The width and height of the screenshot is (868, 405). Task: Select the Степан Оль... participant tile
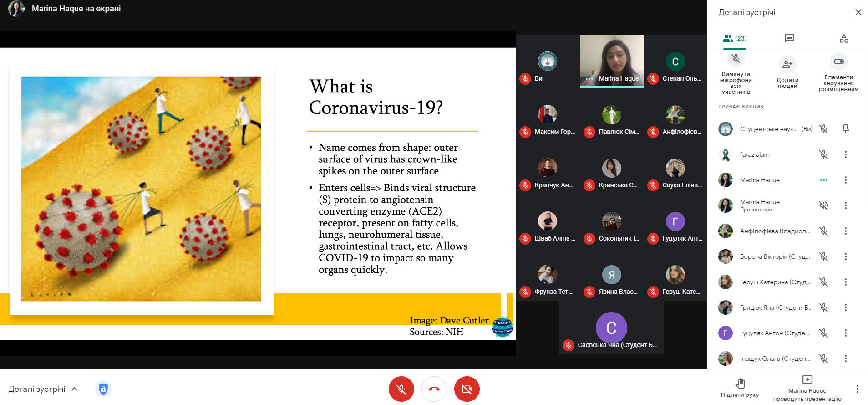coord(675,61)
